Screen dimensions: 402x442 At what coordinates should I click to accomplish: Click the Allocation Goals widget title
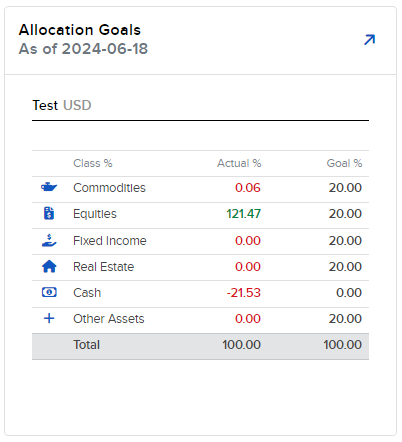click(x=80, y=30)
